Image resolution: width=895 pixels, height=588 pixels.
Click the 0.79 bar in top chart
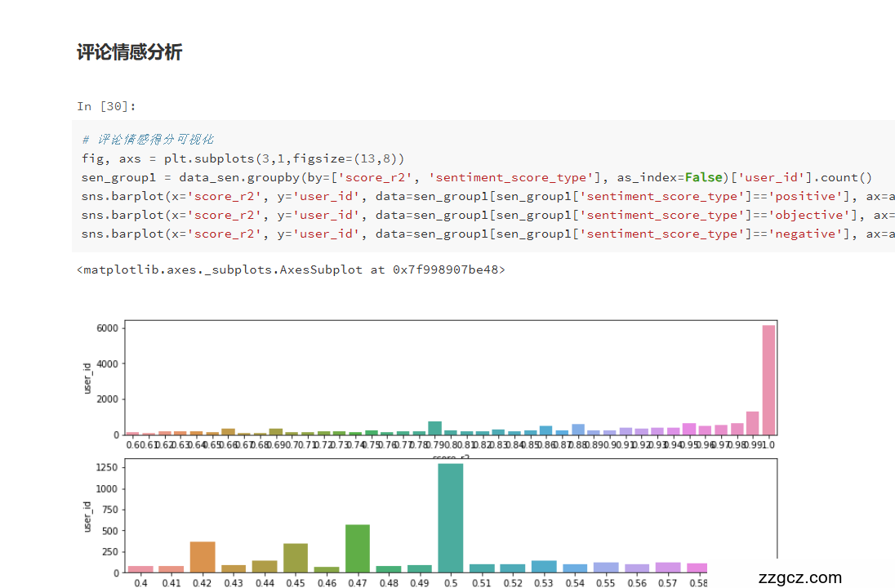(x=434, y=429)
